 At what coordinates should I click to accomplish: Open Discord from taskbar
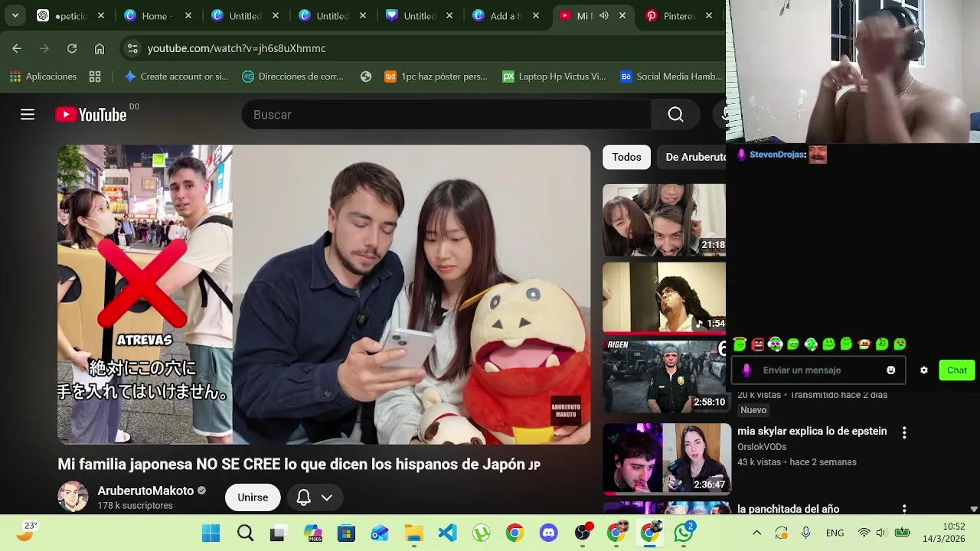coord(549,533)
